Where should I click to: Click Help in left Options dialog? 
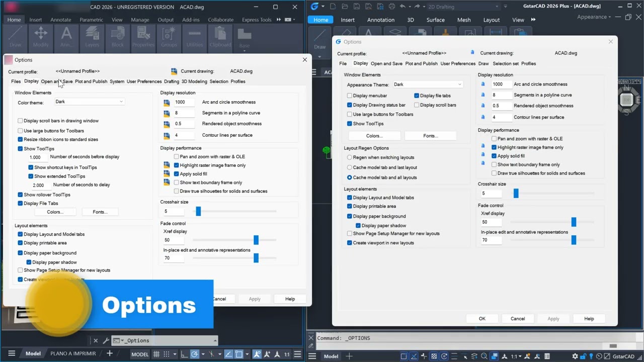290,299
